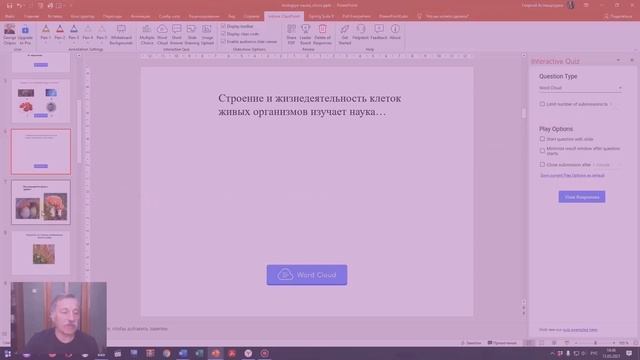Enable Start question with slide checkbox
The height and width of the screenshot is (360, 640).
tap(542, 139)
